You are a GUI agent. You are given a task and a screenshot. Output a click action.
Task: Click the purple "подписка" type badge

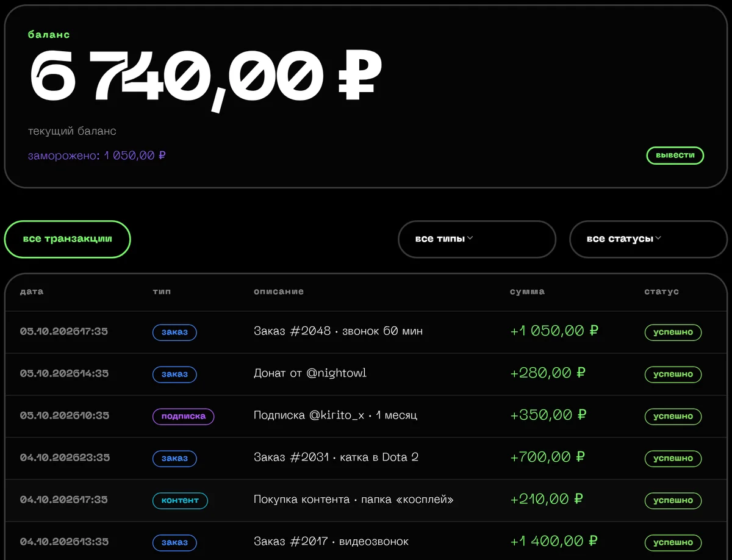coord(183,417)
